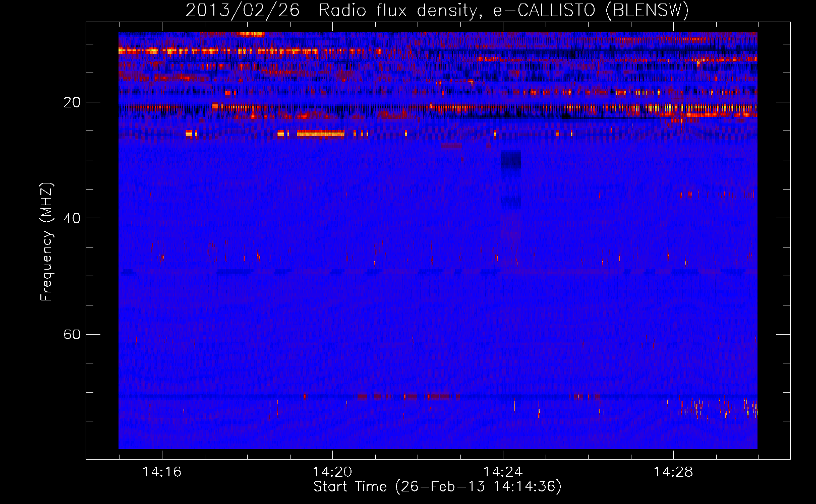The width and height of the screenshot is (816, 504).
Task: Click the time tick label '14:20'
Action: tap(332, 472)
